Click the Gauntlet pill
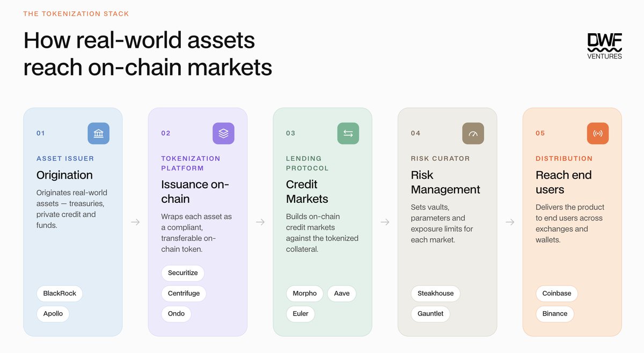The image size is (644, 353). [431, 314]
